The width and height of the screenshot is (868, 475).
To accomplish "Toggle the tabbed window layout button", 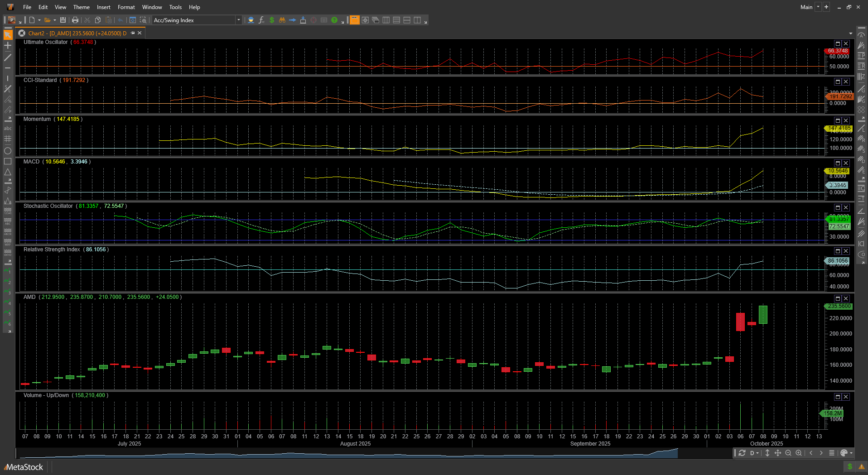I will pyautogui.click(x=354, y=20).
